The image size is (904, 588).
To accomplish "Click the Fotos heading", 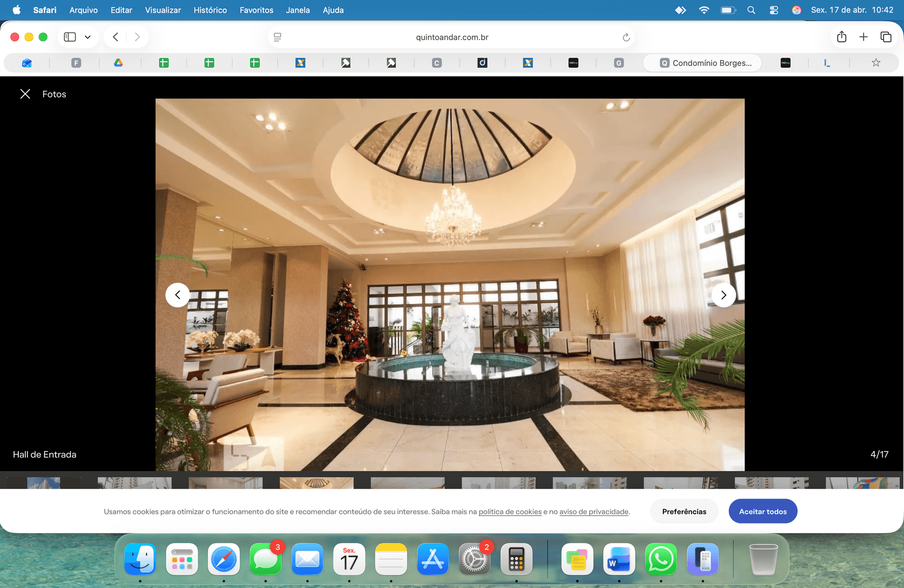I will tap(54, 94).
